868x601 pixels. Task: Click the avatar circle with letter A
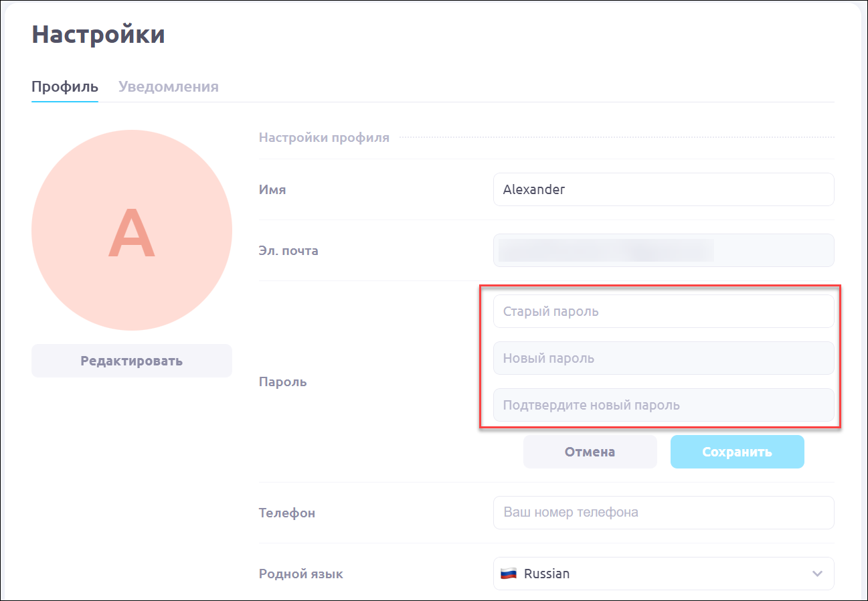pos(132,230)
